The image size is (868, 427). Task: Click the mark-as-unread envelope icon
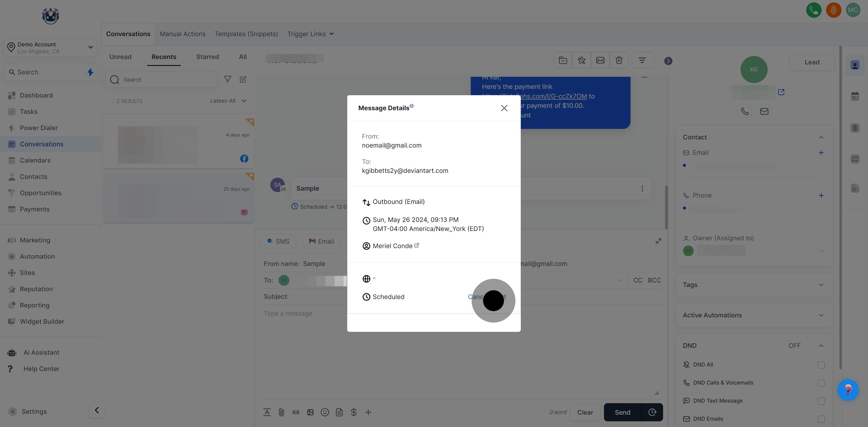click(x=600, y=61)
